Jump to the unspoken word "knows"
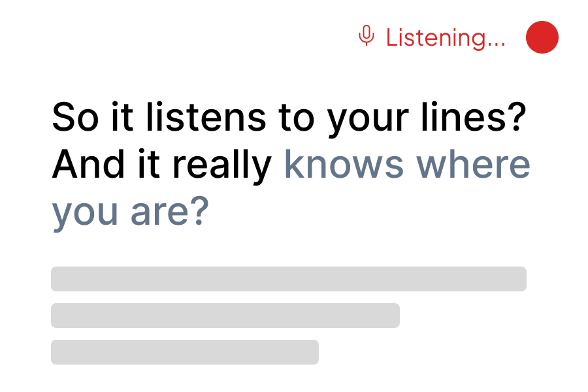 344,164
